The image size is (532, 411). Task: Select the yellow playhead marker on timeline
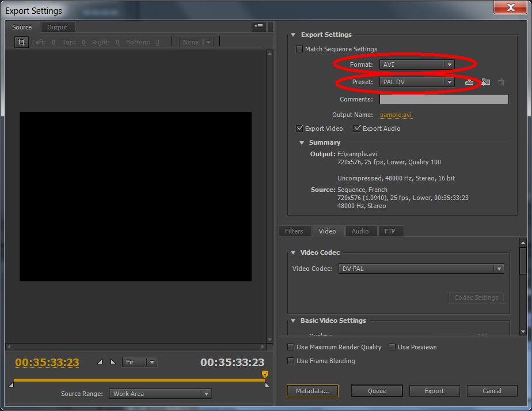tap(265, 374)
